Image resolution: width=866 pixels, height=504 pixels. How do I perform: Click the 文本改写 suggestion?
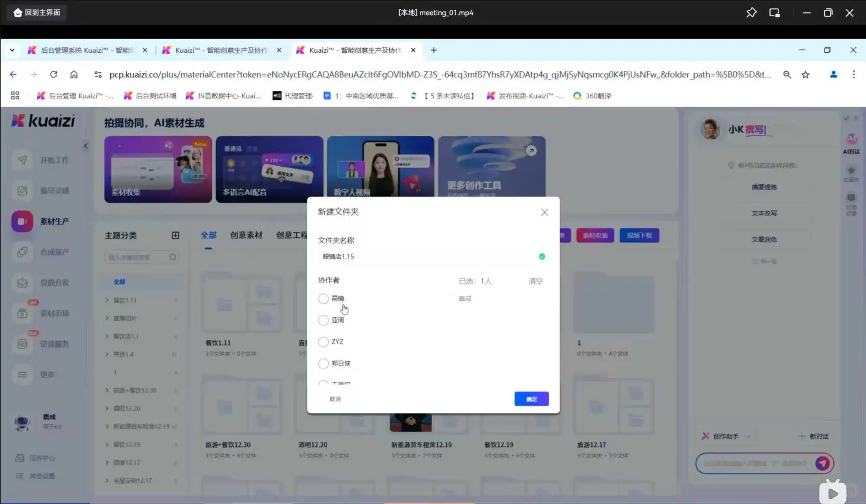pos(764,213)
